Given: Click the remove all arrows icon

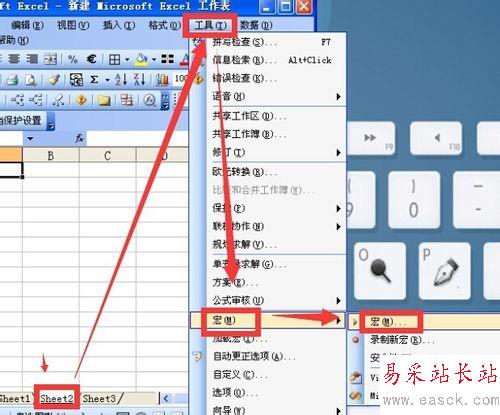Looking at the screenshot, I should [58, 100].
